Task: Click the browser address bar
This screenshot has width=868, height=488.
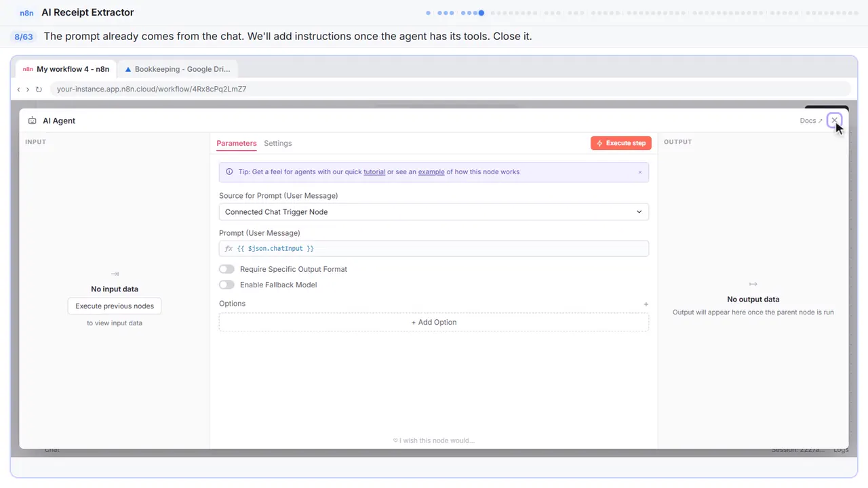Action: click(450, 89)
